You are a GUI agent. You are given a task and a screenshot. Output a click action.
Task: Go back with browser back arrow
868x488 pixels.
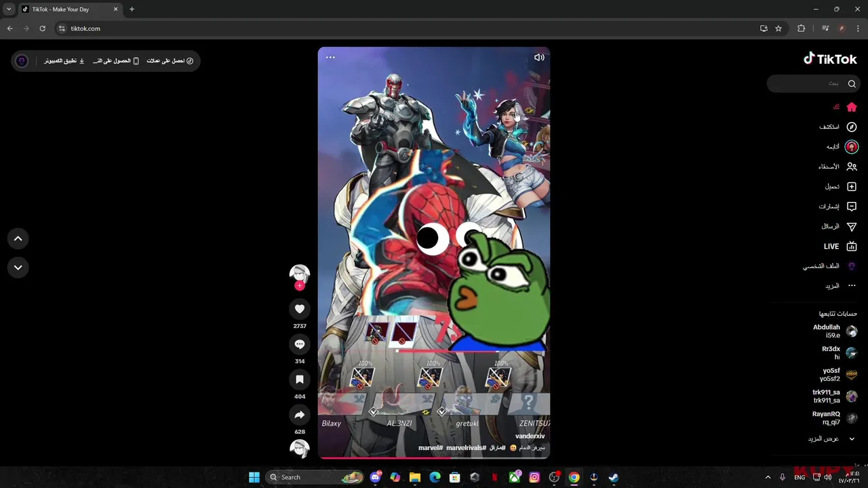click(9, 28)
